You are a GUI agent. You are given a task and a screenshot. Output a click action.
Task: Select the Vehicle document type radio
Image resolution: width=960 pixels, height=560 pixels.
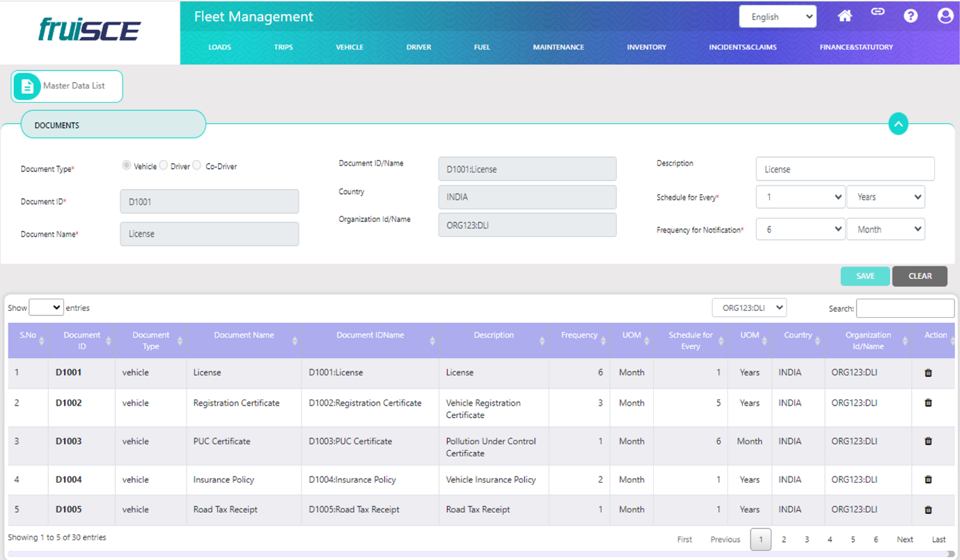127,166
